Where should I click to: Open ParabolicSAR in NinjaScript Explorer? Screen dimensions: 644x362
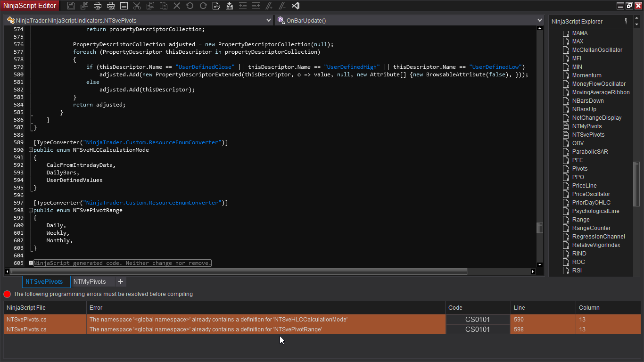[590, 152]
